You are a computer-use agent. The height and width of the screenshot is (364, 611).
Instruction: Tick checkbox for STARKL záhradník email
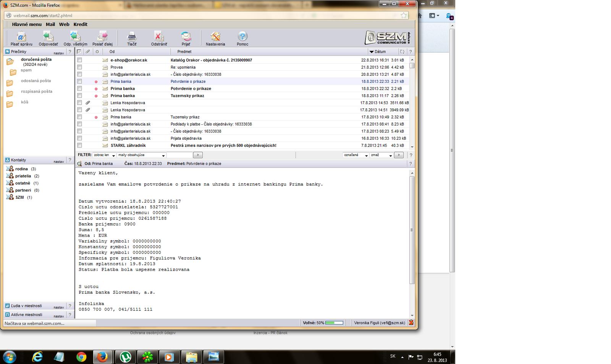(x=79, y=145)
